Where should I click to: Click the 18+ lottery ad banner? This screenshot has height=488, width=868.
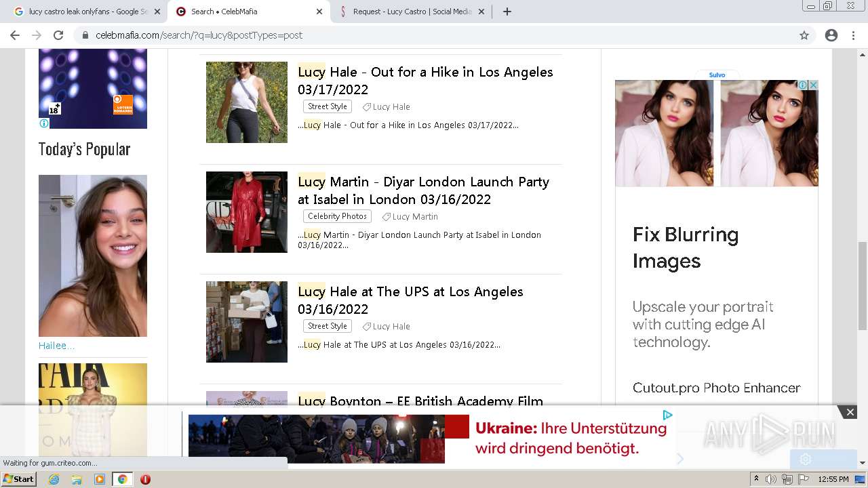point(93,88)
